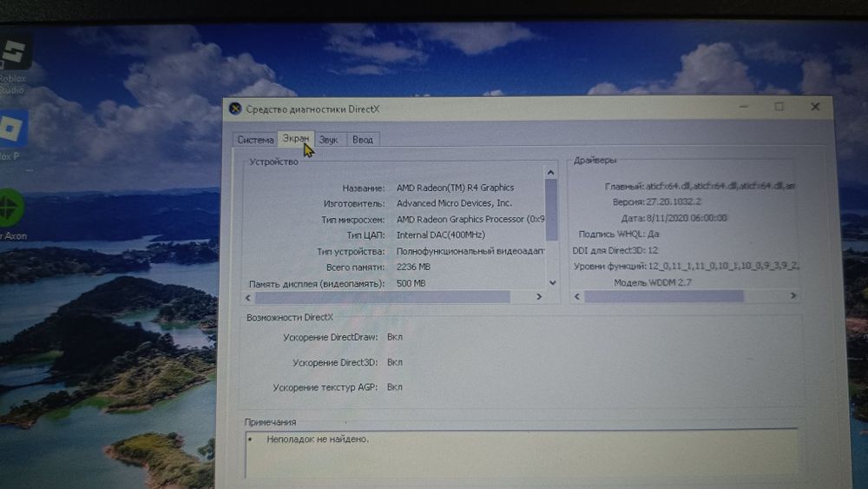
Task: Click the Уровни функций feature levels text
Action: click(x=686, y=266)
